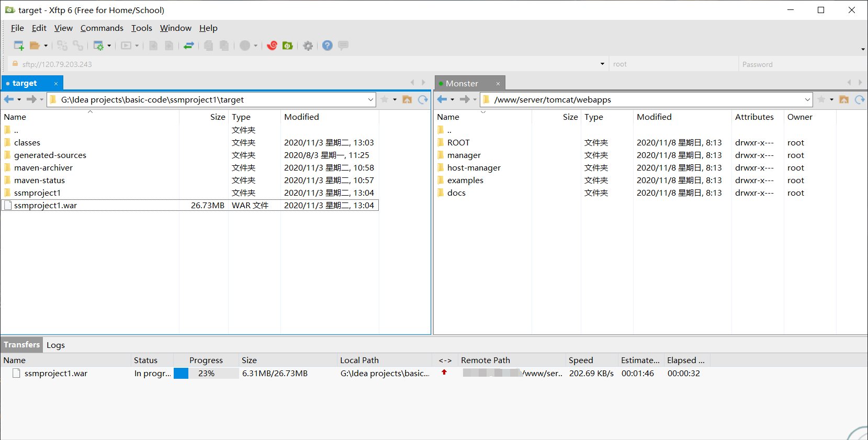Open the Tools menu
This screenshot has width=868, height=440.
(x=142, y=28)
